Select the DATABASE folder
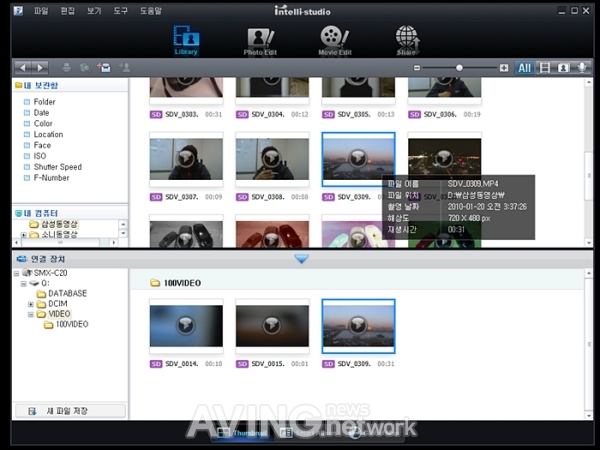This screenshot has height=450, width=600. (x=67, y=293)
